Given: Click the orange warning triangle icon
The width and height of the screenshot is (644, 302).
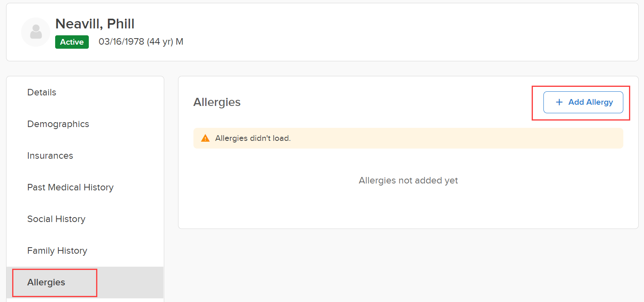Looking at the screenshot, I should (x=206, y=138).
